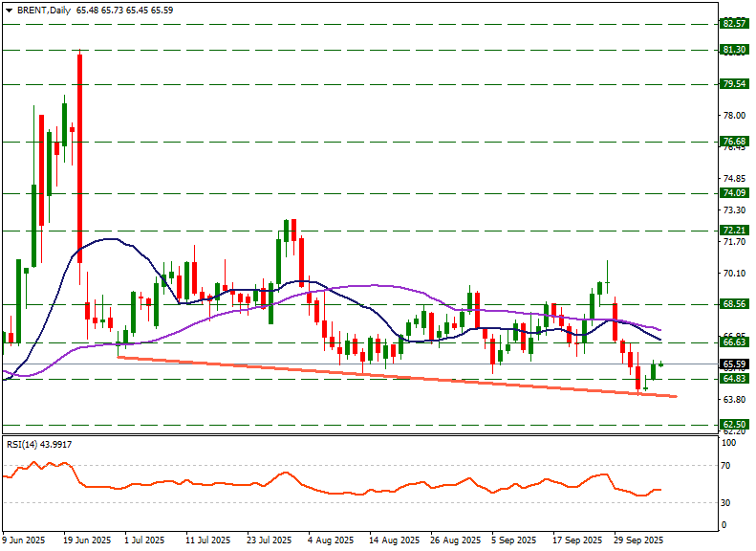Select the 68.56 level label
The width and height of the screenshot is (756, 551).
pyautogui.click(x=733, y=303)
